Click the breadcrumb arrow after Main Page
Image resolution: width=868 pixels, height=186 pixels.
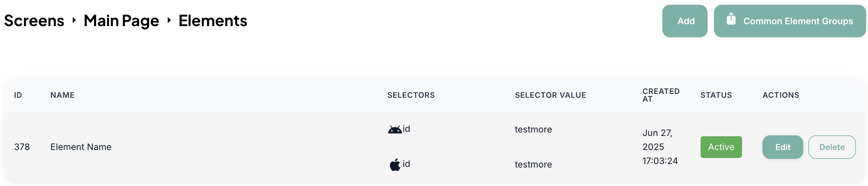(169, 20)
